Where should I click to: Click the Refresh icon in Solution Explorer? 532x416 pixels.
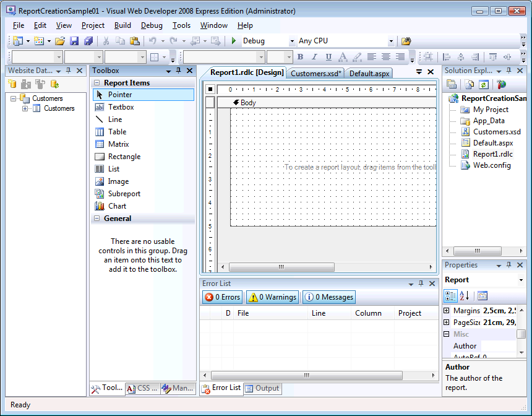click(x=484, y=84)
